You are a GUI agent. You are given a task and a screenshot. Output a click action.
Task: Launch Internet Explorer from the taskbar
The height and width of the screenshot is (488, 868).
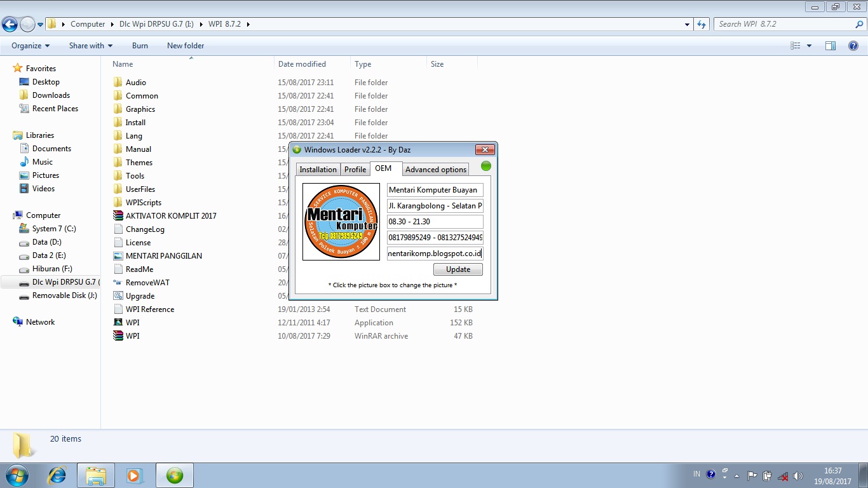(x=57, y=475)
